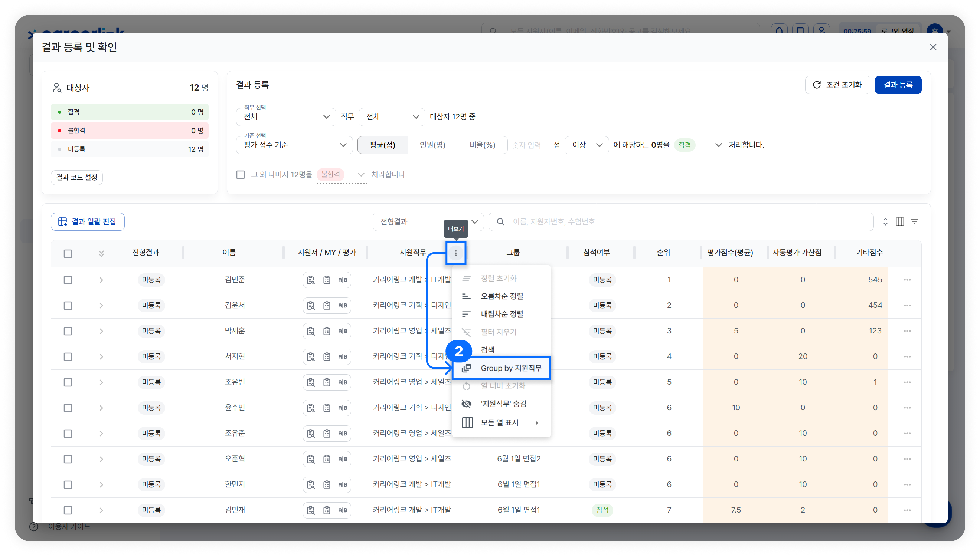Open the 전형결과 filter dropdown

coord(428,221)
